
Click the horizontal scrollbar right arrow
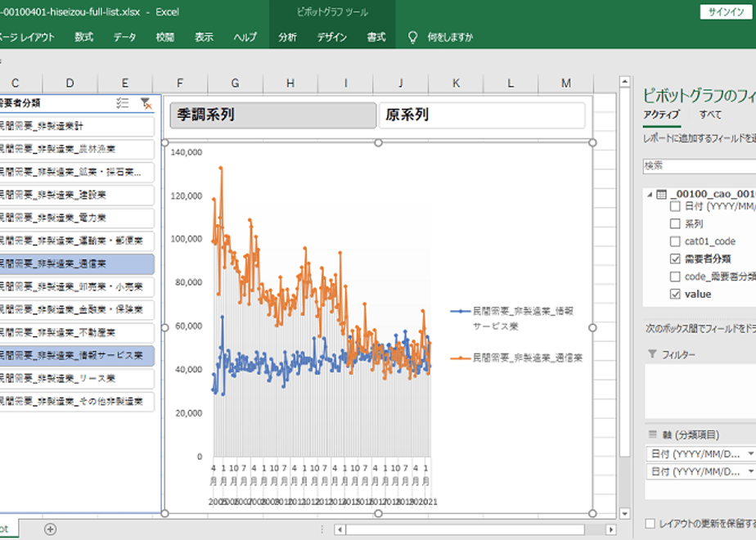coord(611,529)
